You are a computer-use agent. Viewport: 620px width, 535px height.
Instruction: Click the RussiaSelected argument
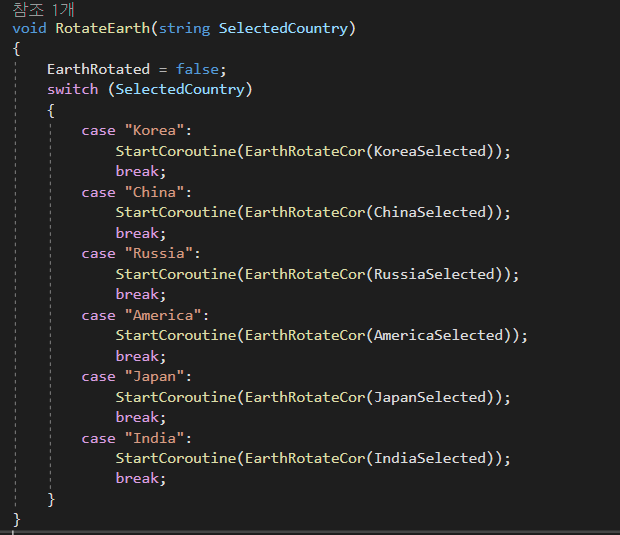click(435, 274)
